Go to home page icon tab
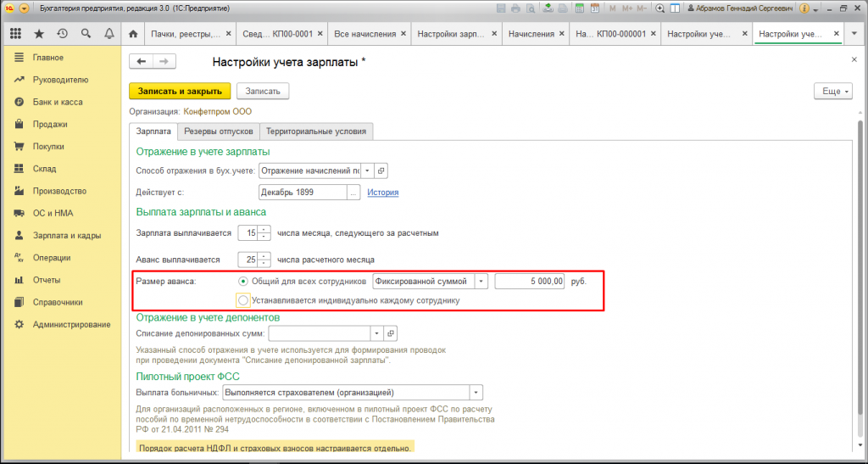Image resolution: width=868 pixels, height=464 pixels. click(x=133, y=35)
